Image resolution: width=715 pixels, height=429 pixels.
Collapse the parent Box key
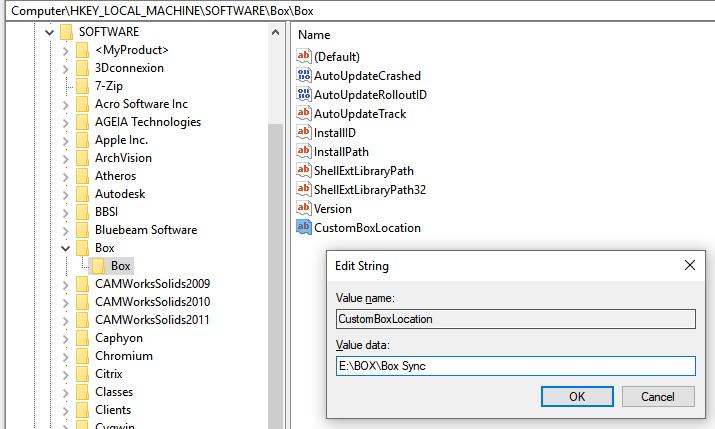(66, 248)
